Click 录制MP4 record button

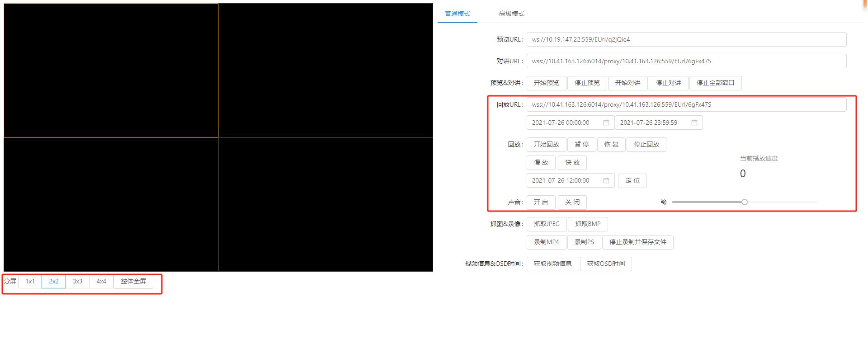(x=547, y=242)
